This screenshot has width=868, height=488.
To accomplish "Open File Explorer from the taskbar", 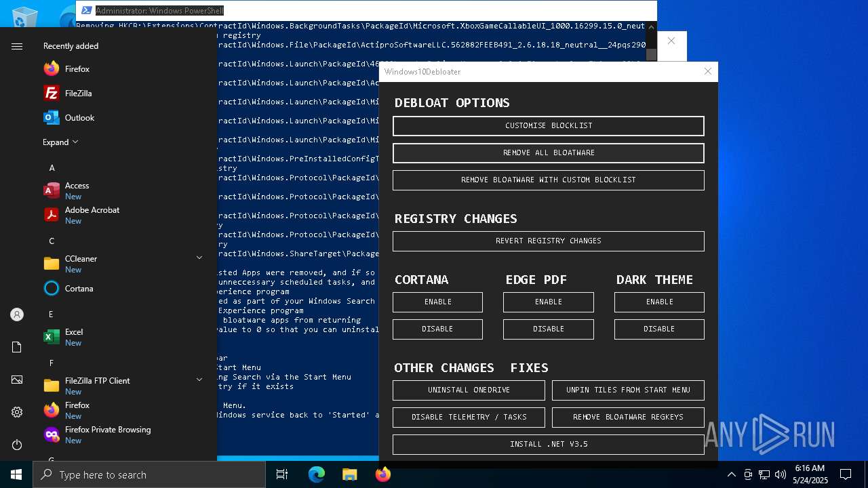I will 349,474.
